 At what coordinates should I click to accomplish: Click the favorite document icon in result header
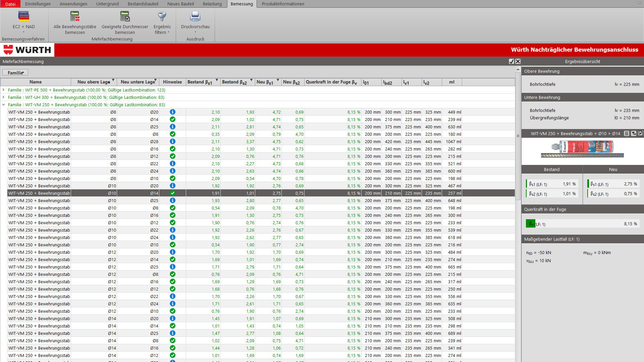click(x=640, y=133)
